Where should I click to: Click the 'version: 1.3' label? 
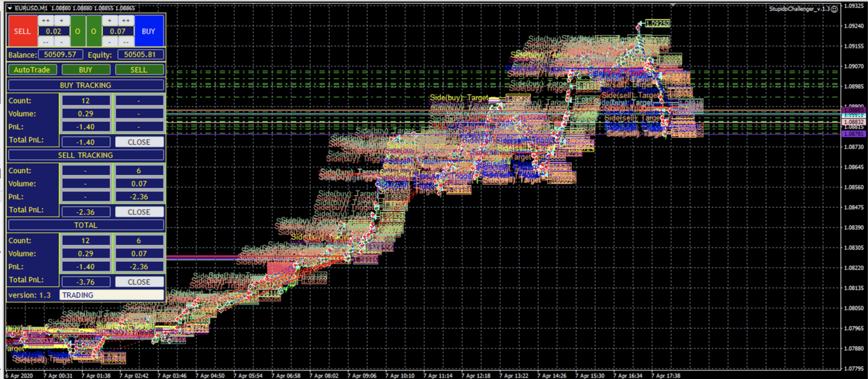29,295
